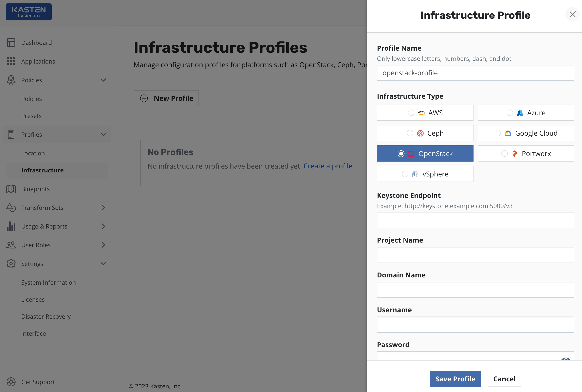Click the Kasten by Veeam logo
Screen dimensions: 582x392
coord(29,12)
